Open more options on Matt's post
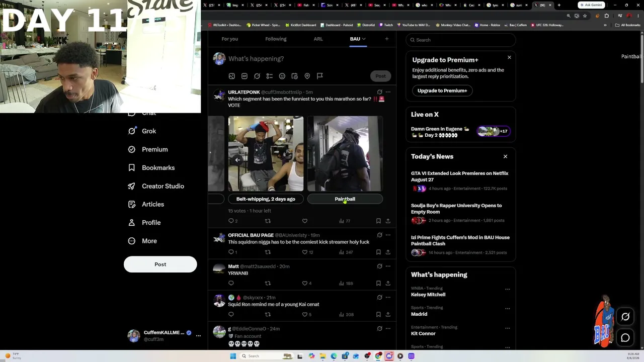Viewport: 644px width, 362px height. (387, 266)
